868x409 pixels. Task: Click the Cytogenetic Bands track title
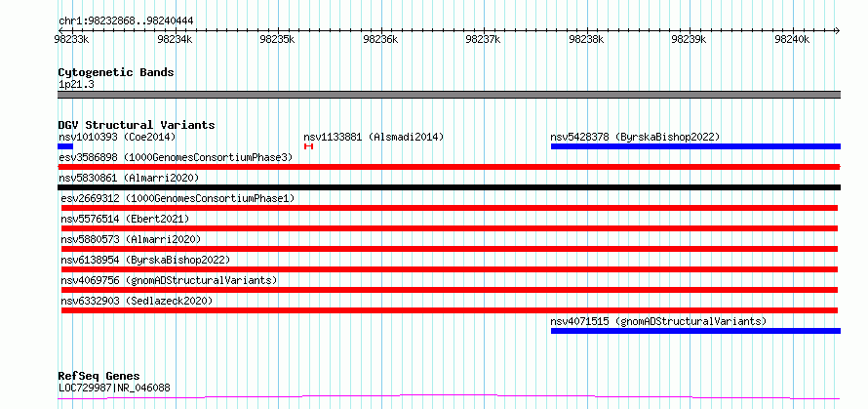(116, 72)
